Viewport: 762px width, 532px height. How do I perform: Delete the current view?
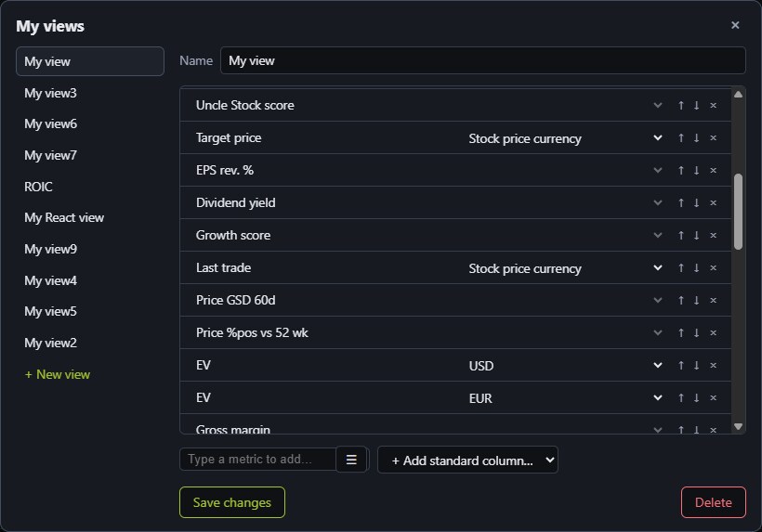(714, 502)
